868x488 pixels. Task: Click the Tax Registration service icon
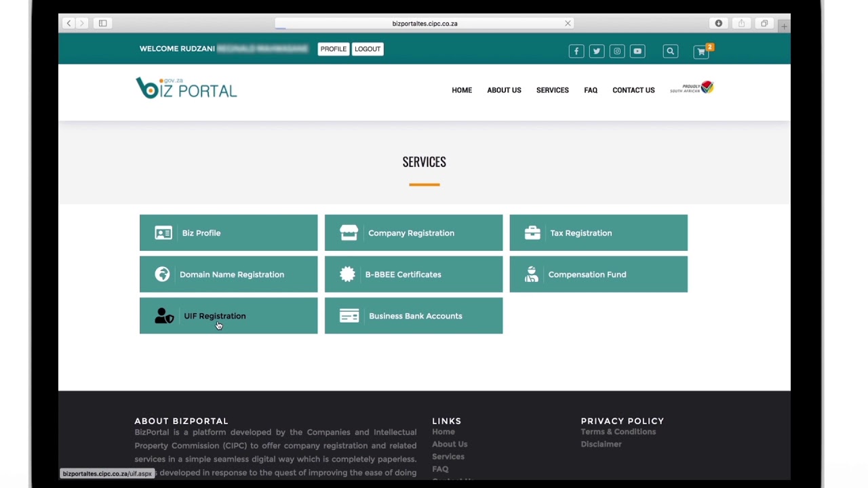click(x=532, y=232)
